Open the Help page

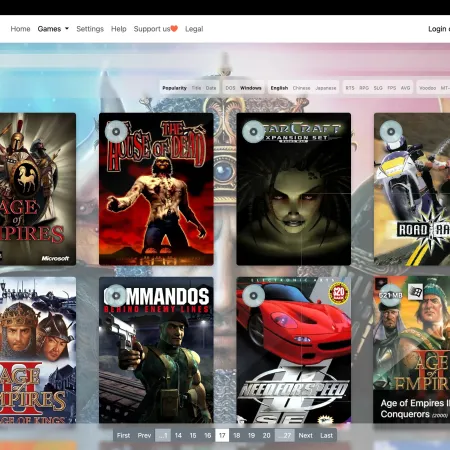click(x=119, y=29)
